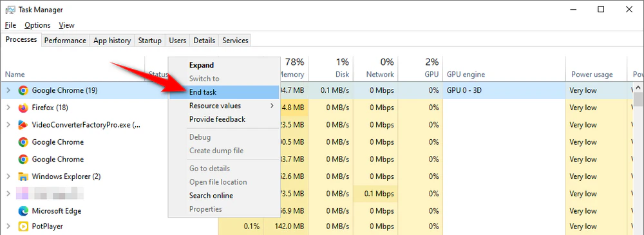The height and width of the screenshot is (235, 644).
Task: Switch to the Services tab
Action: click(x=235, y=41)
